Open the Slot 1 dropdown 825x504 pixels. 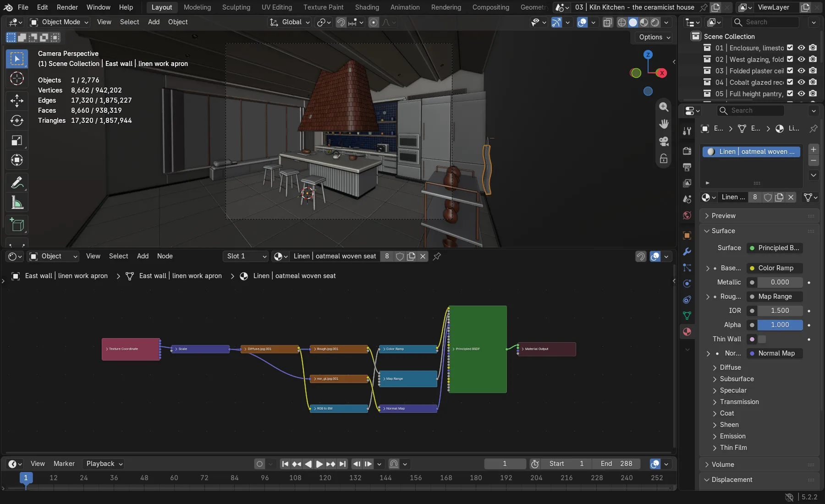(246, 257)
